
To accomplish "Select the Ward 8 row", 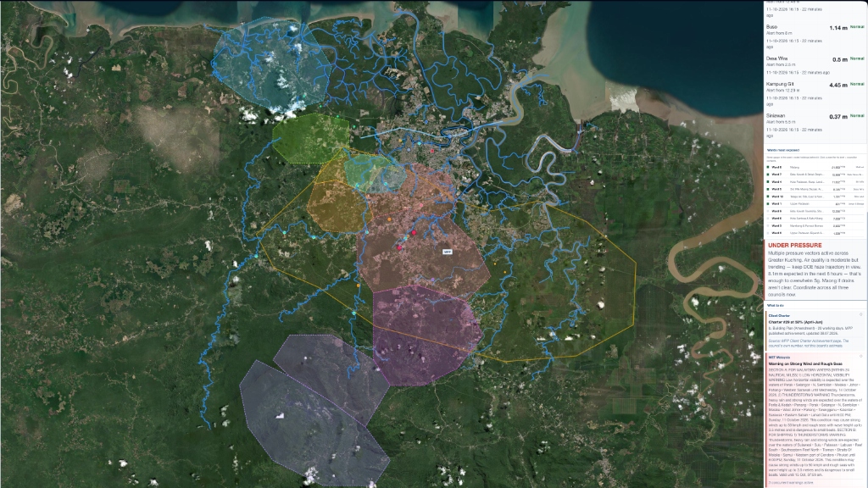I will tap(815, 167).
